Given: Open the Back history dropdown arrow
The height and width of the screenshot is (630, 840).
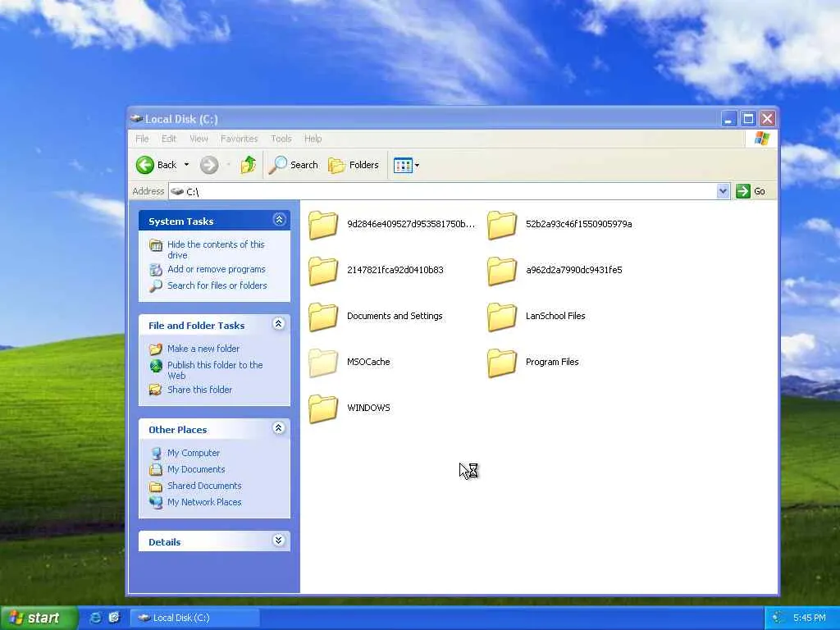Looking at the screenshot, I should coord(186,165).
